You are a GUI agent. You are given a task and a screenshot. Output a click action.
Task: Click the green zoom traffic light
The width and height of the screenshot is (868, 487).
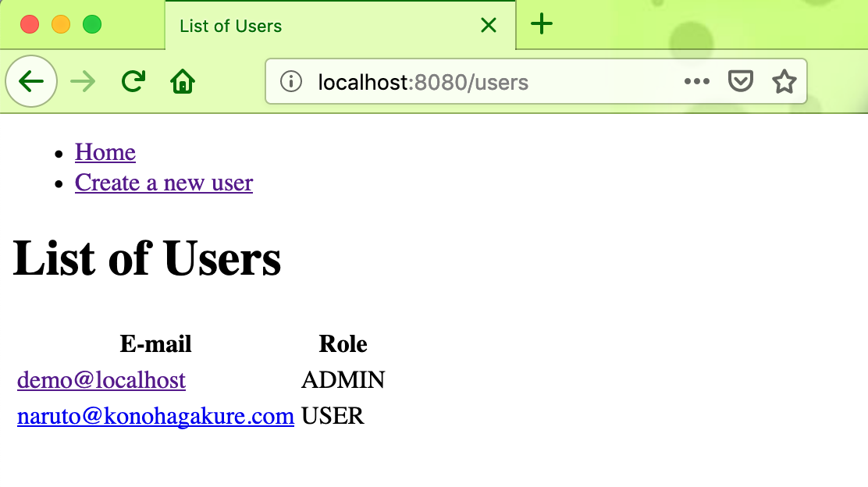click(92, 24)
